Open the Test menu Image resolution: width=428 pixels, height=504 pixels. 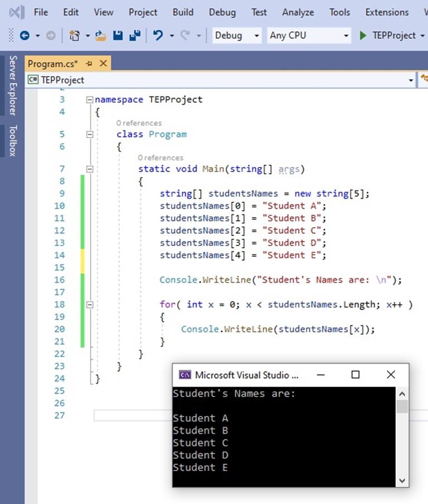click(x=259, y=12)
